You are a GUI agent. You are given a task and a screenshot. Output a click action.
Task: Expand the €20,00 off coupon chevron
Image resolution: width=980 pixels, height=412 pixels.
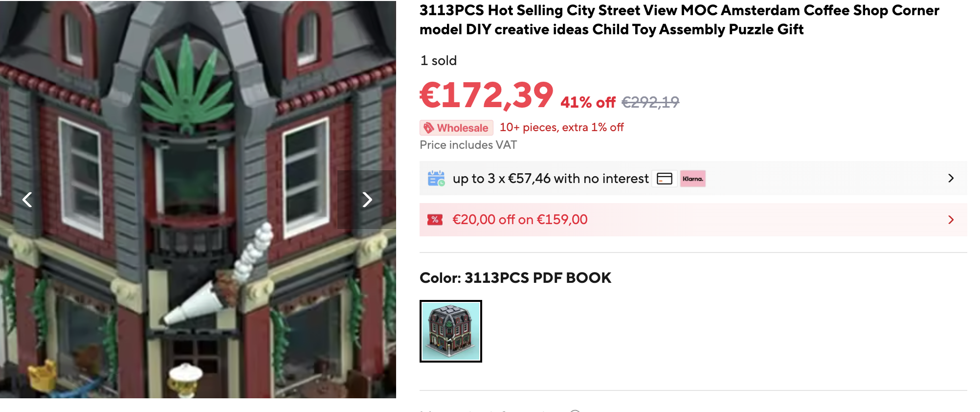pos(951,220)
